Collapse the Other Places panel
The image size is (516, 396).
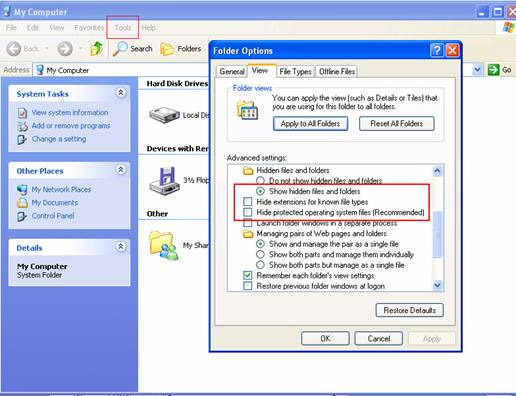point(121,170)
